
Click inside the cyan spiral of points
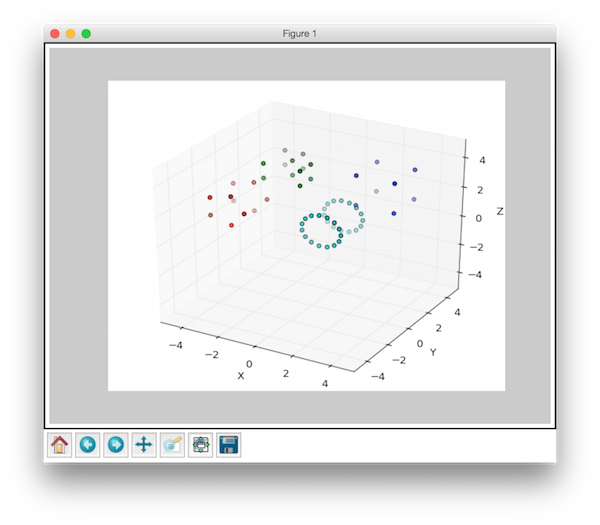click(331, 224)
